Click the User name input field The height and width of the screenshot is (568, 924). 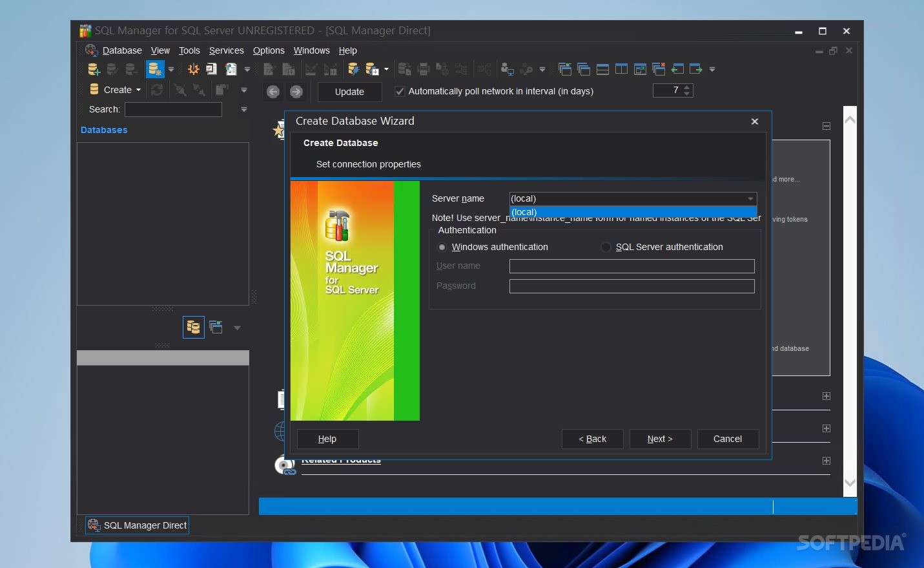[x=631, y=266]
